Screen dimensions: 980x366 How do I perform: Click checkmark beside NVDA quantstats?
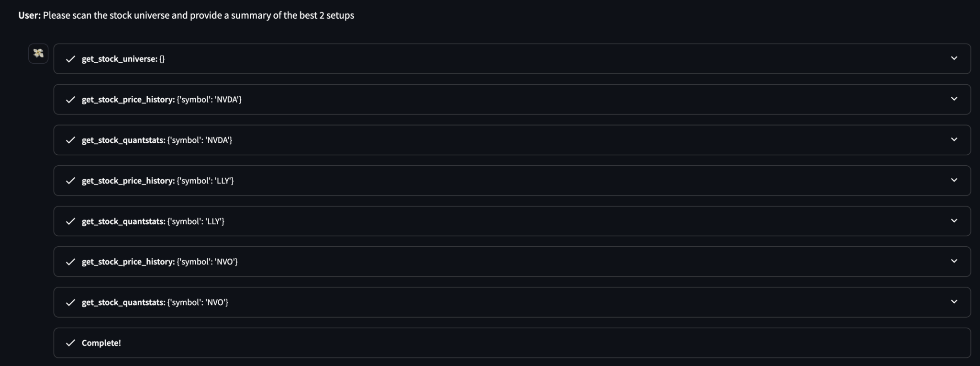[70, 140]
